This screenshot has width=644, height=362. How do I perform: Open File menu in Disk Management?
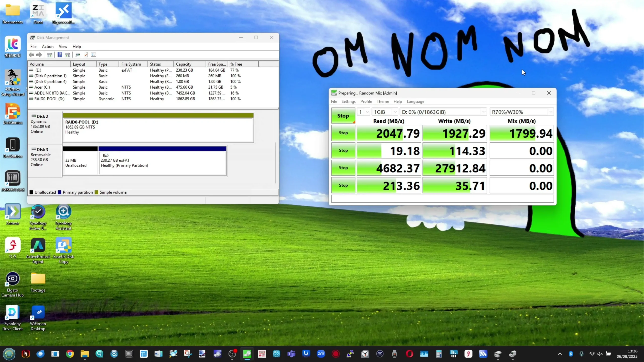click(x=33, y=47)
